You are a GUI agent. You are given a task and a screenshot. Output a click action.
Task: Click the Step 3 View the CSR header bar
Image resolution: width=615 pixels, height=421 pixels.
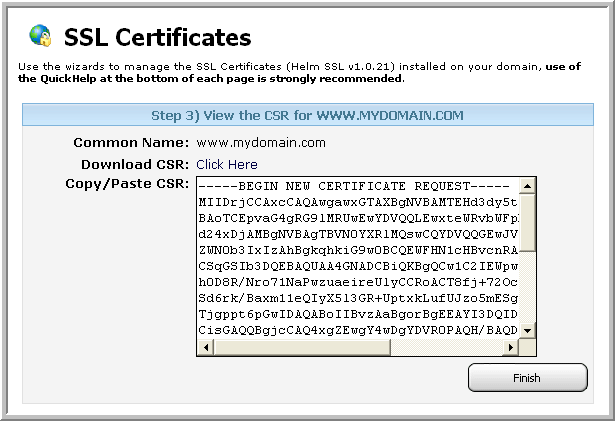point(308,115)
